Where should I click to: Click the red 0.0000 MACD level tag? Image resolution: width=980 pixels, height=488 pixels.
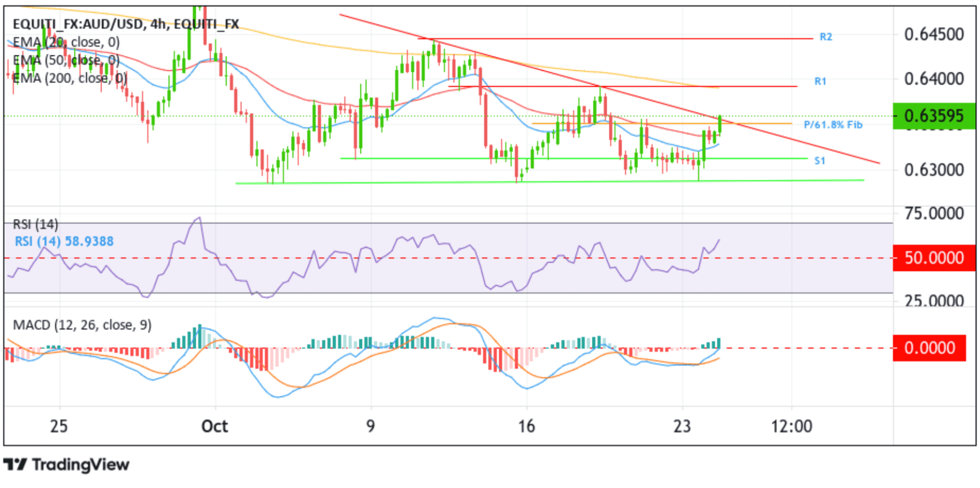point(929,348)
